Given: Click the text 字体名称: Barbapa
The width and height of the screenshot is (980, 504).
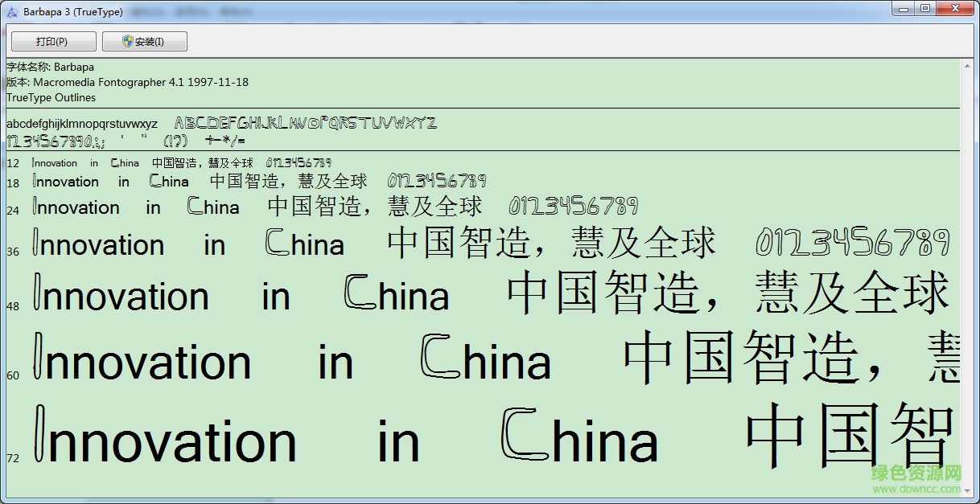Looking at the screenshot, I should 50,67.
